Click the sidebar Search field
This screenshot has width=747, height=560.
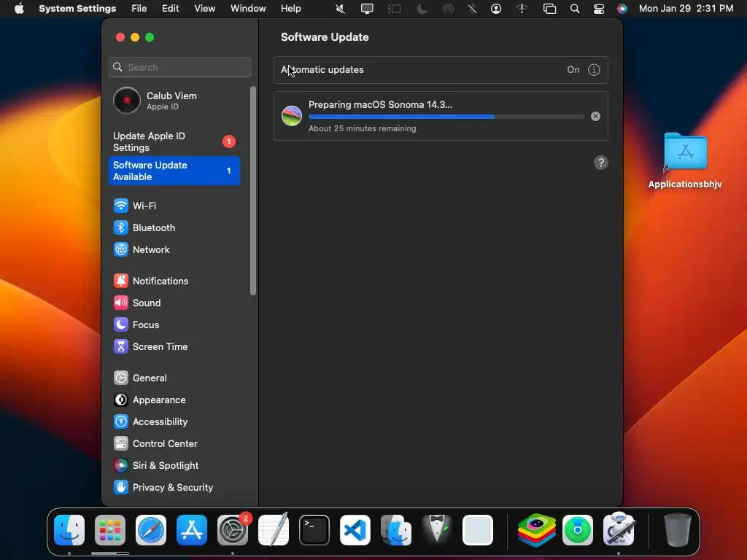179,67
